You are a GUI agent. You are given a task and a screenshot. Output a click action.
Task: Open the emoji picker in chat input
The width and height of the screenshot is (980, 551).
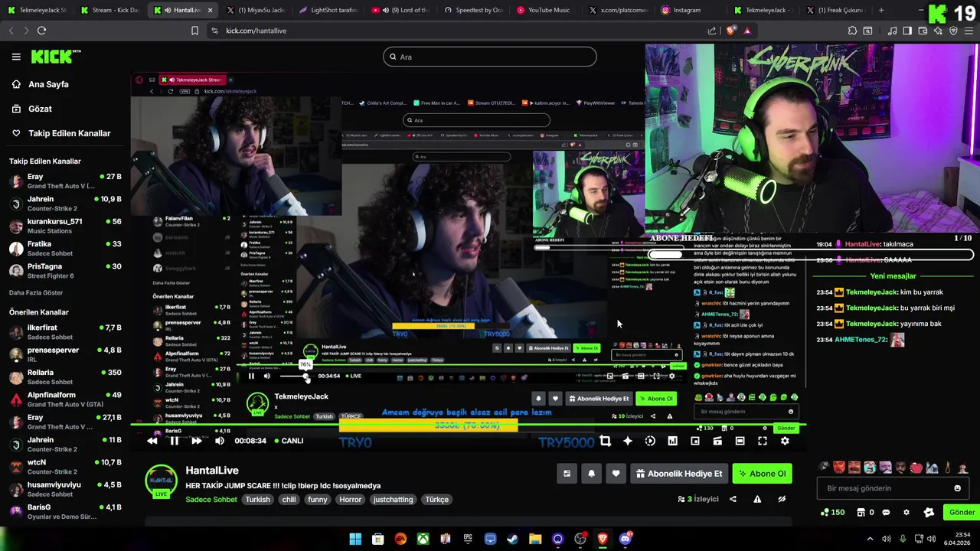(957, 488)
